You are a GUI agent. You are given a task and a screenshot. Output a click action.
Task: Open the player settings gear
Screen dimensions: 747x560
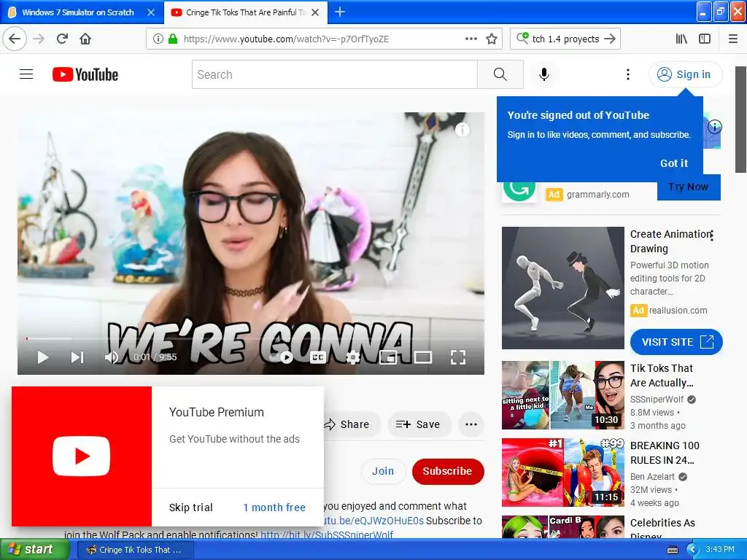pos(352,357)
